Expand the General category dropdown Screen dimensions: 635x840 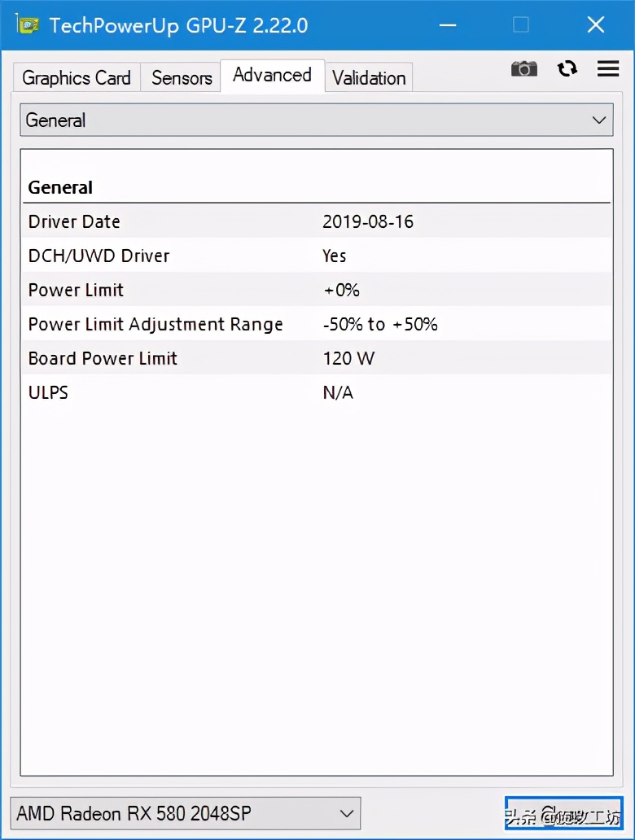317,120
